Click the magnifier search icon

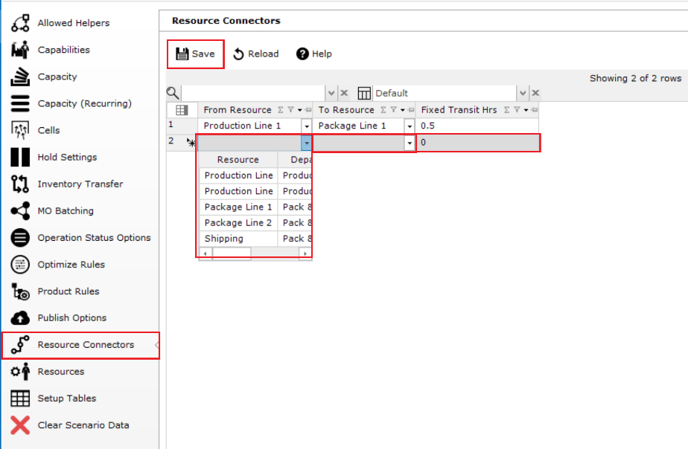pyautogui.click(x=172, y=93)
